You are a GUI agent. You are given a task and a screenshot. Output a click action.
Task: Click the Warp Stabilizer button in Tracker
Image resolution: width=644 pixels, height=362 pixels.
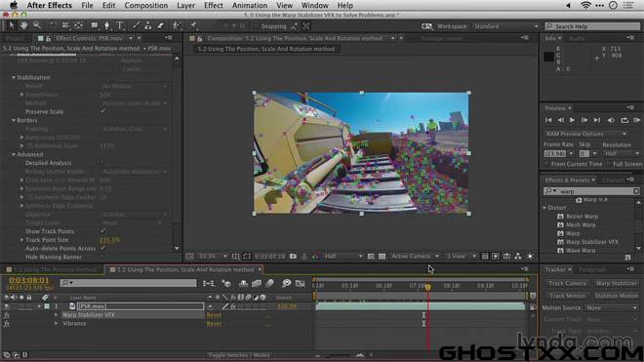616,283
